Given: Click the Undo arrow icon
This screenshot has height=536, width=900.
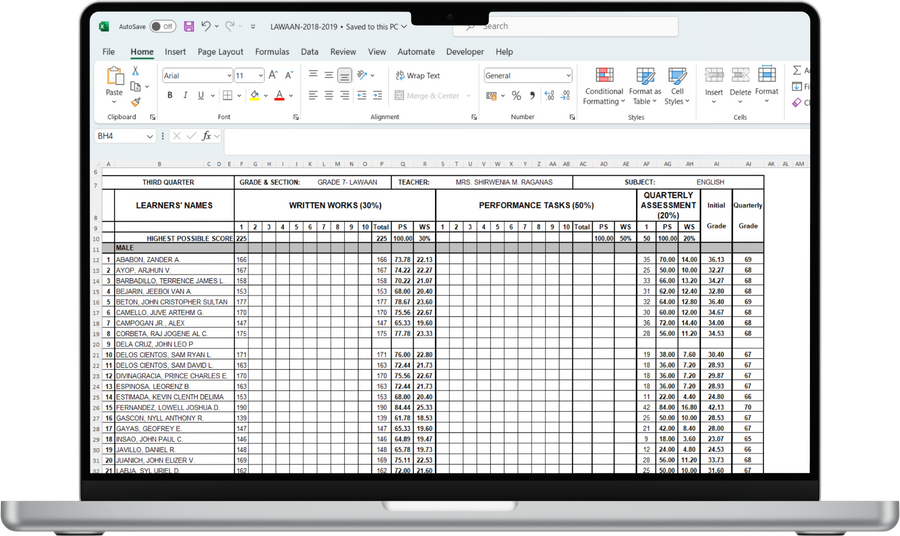Looking at the screenshot, I should pyautogui.click(x=205, y=26).
